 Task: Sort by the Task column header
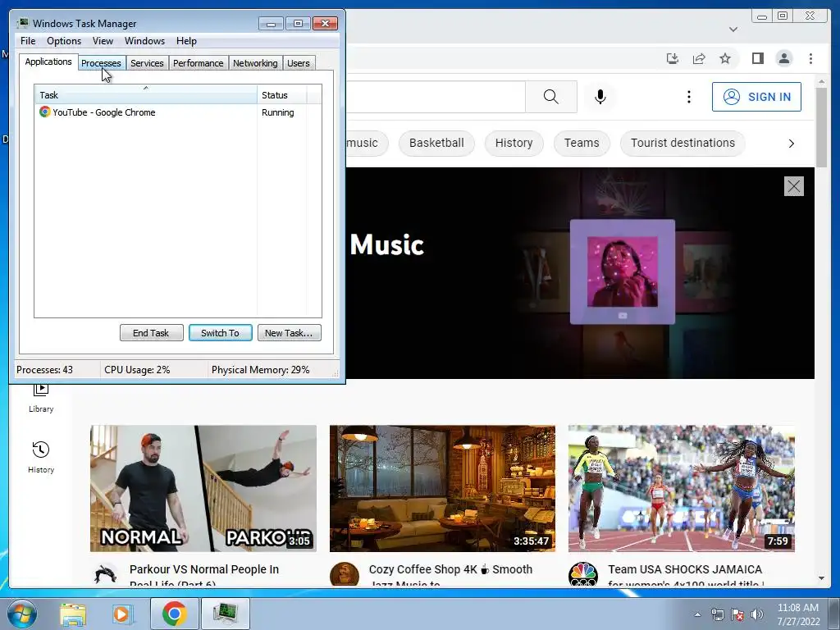click(x=146, y=95)
